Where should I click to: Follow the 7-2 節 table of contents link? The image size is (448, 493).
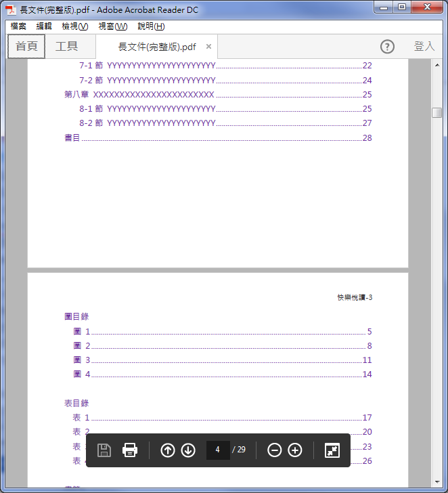(x=225, y=80)
